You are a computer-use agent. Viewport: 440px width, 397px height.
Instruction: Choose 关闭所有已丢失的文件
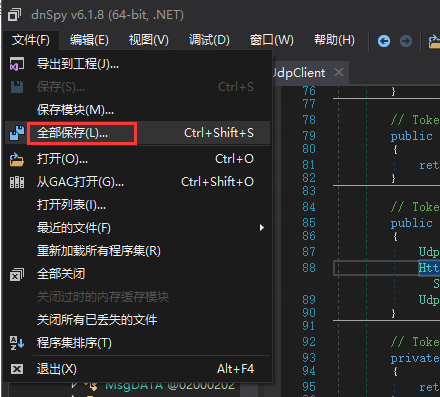[x=137, y=320]
